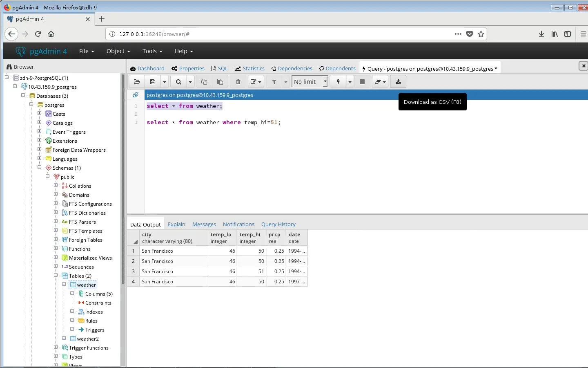Collapse the Tables (2) node

56,275
